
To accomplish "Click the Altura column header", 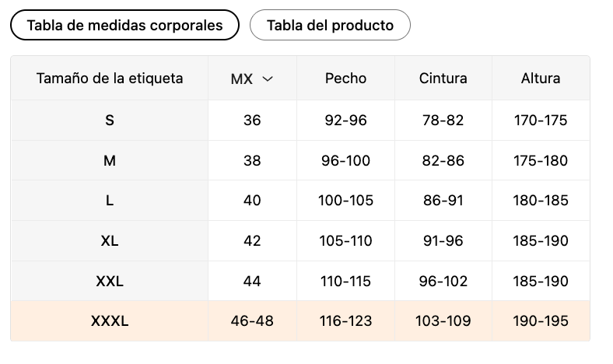I will (541, 79).
